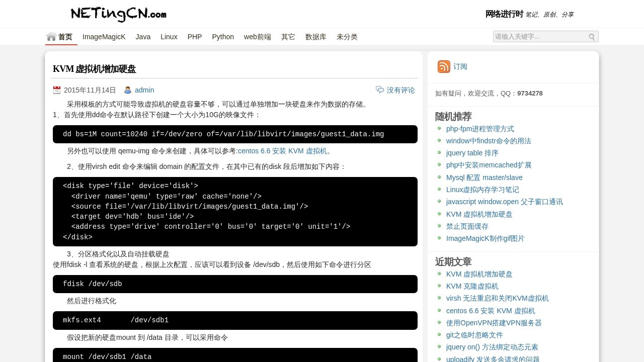Click the calendar icon next to the date
Screen dimensions: 644x362
(x=57, y=90)
